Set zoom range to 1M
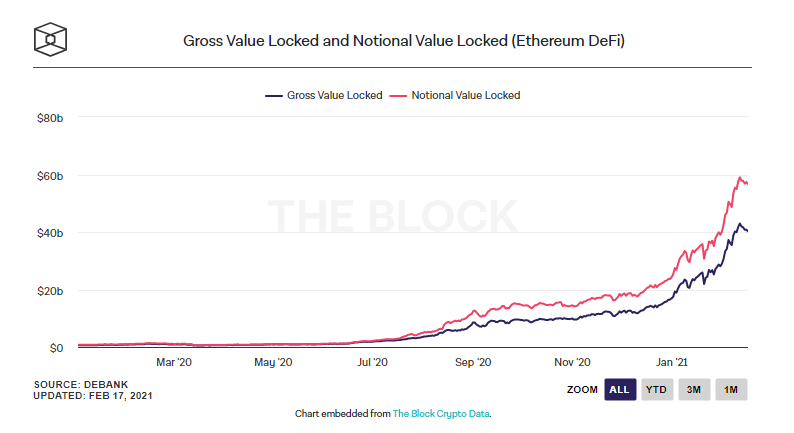Screen dimensions: 794x433 tap(731, 389)
